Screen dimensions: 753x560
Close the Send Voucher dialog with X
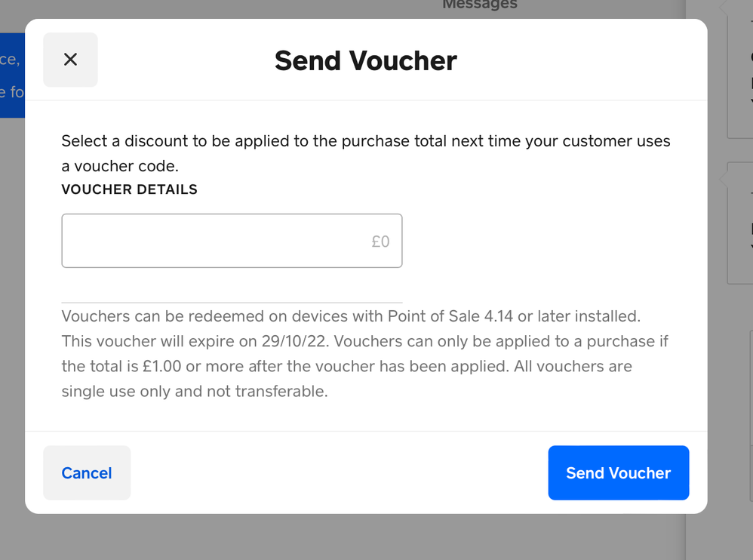tap(70, 60)
